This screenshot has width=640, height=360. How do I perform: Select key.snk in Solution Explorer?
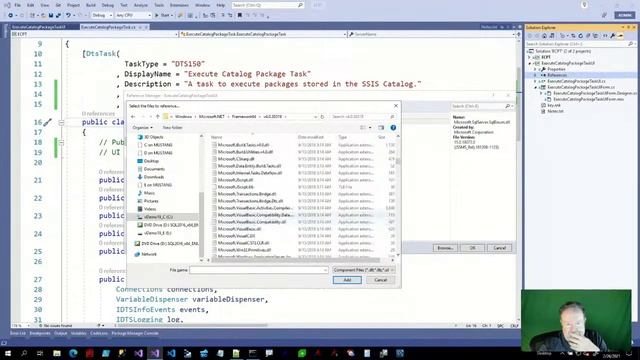coord(554,105)
